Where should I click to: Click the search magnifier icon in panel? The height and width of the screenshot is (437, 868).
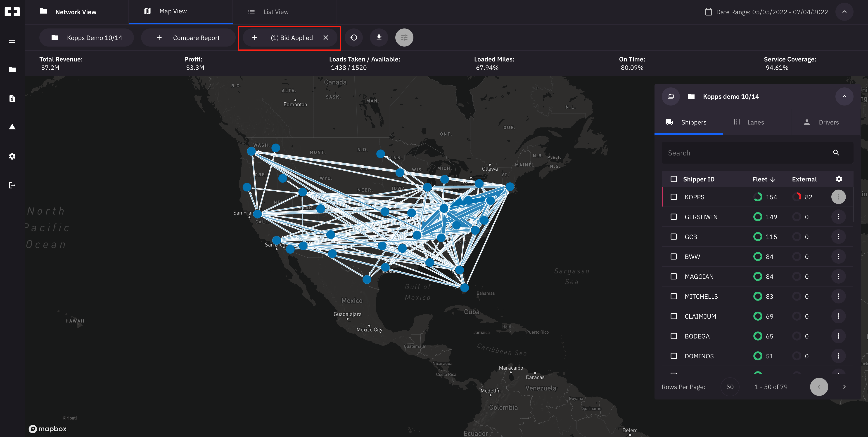pyautogui.click(x=836, y=153)
